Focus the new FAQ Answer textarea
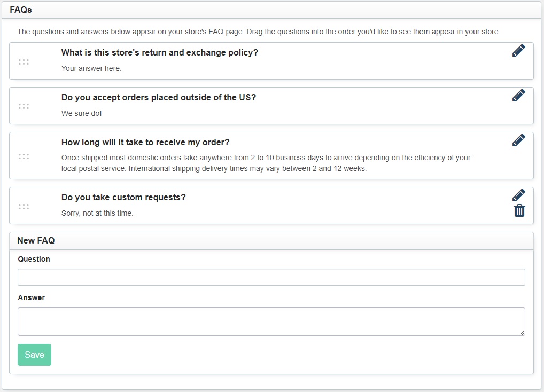The image size is (544, 392). pos(271,322)
